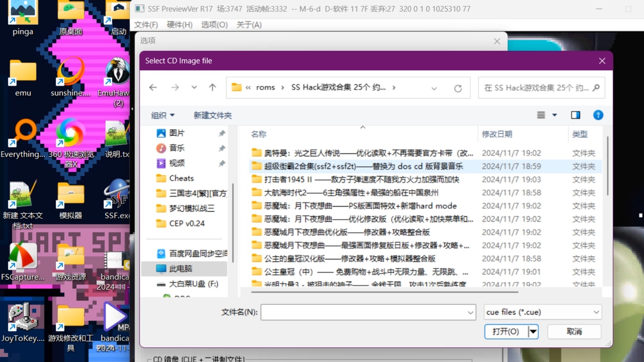This screenshot has height=362, width=644.
Task: Open the cue files type filter dropdown
Action: tap(543, 312)
